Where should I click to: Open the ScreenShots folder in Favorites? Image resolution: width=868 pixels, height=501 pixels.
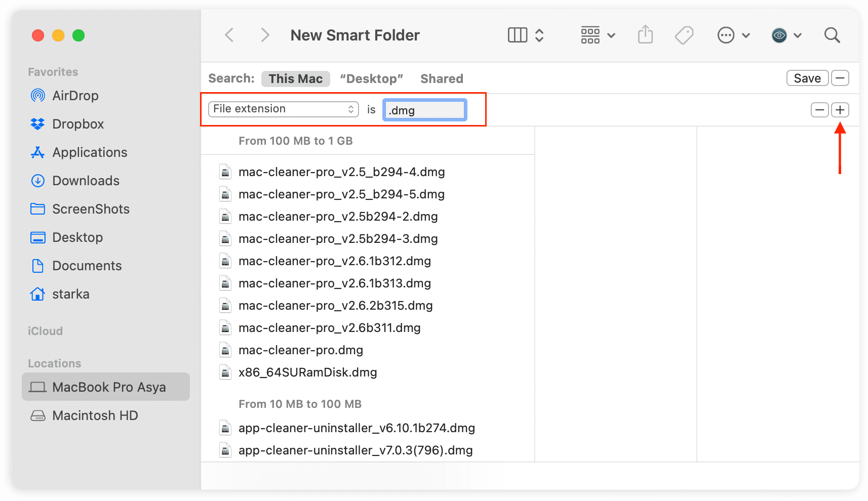(90, 209)
